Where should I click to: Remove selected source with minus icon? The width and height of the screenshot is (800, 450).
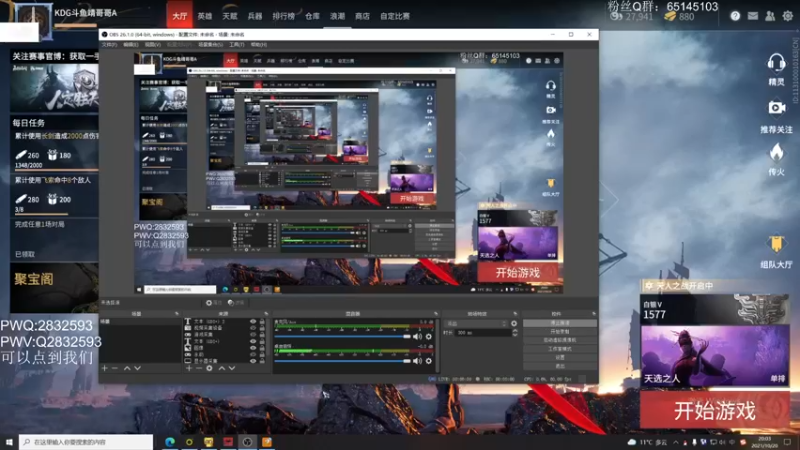[x=199, y=368]
